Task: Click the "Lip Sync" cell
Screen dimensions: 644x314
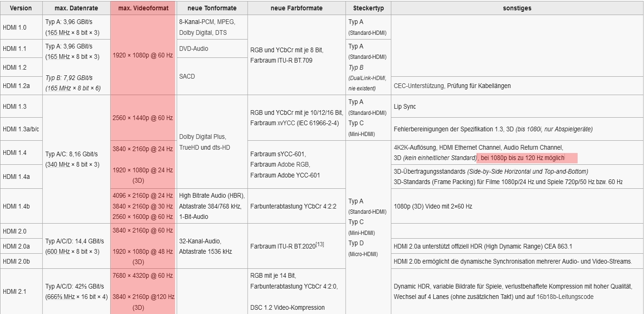Action: [x=404, y=106]
